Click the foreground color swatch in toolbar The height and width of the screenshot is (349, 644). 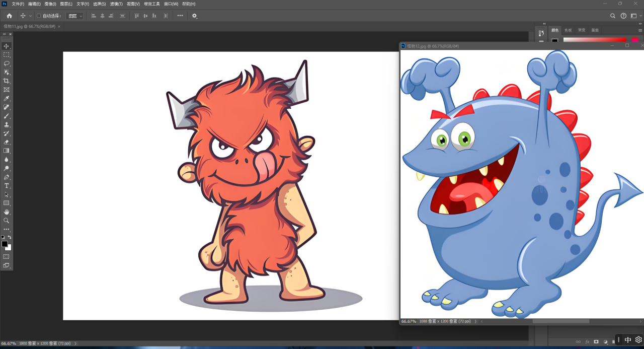point(5,244)
